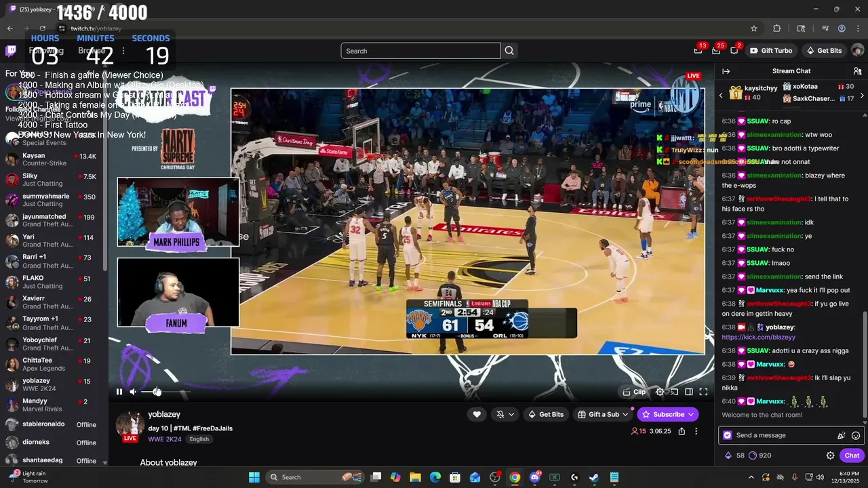Submit search with magnifier button

click(x=509, y=51)
